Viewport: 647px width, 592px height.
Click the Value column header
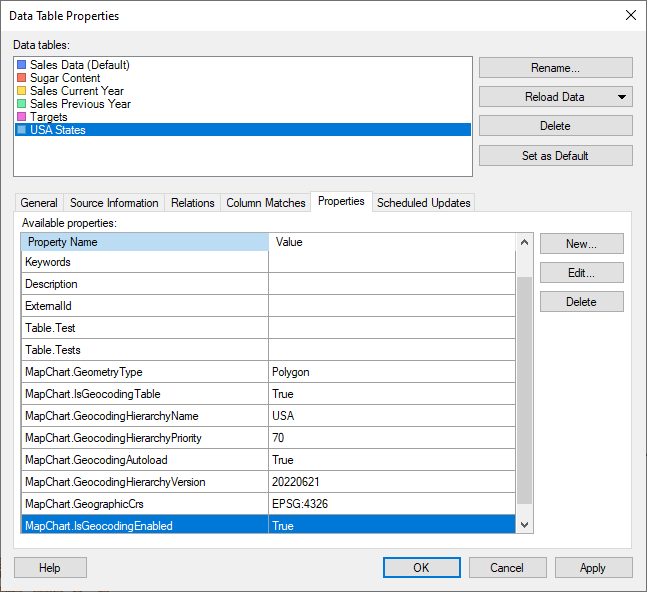point(392,242)
